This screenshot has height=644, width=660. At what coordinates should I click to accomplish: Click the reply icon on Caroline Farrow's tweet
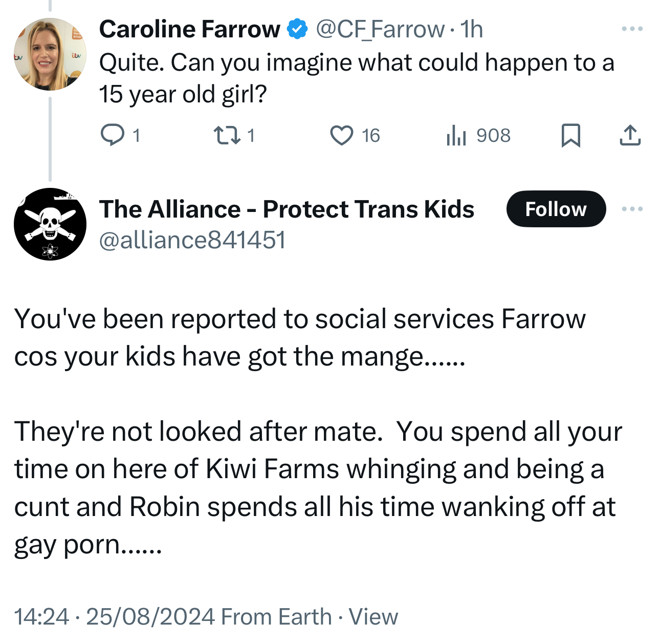(x=112, y=135)
